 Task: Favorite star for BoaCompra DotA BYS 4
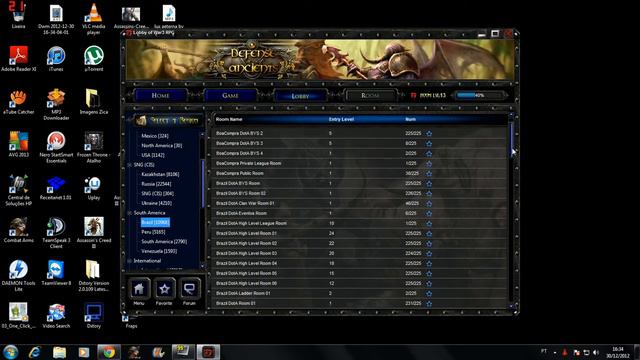(429, 153)
